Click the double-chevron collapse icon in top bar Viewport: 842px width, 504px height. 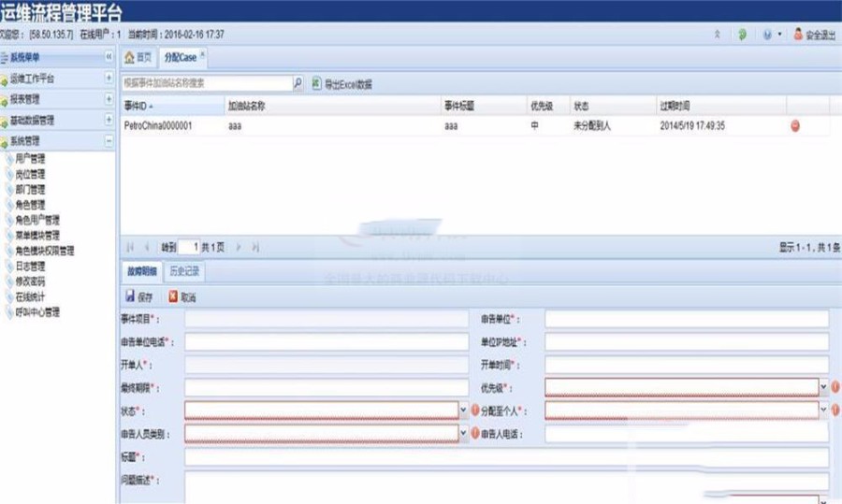[x=717, y=35]
